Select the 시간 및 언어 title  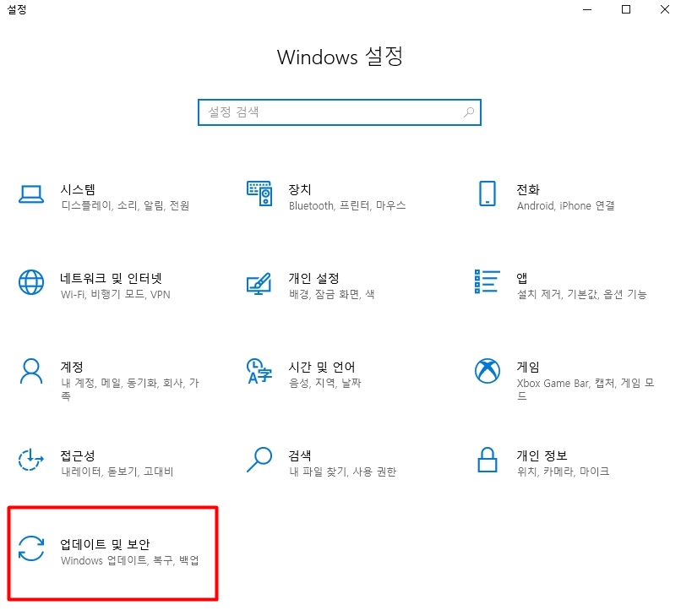coord(322,367)
